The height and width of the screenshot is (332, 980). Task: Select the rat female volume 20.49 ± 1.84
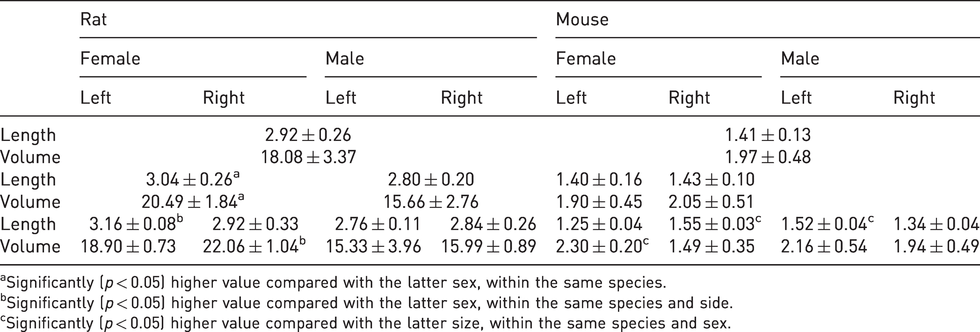pos(193,201)
